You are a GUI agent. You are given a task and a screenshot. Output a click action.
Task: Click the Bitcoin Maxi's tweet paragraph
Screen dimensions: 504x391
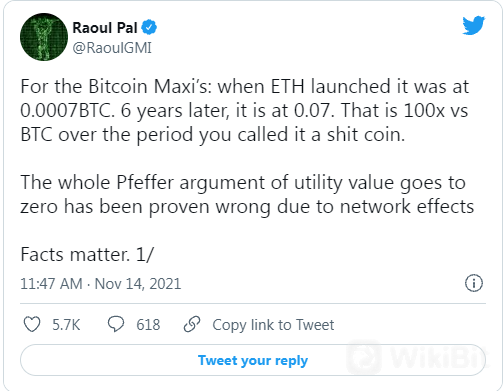tap(245, 111)
